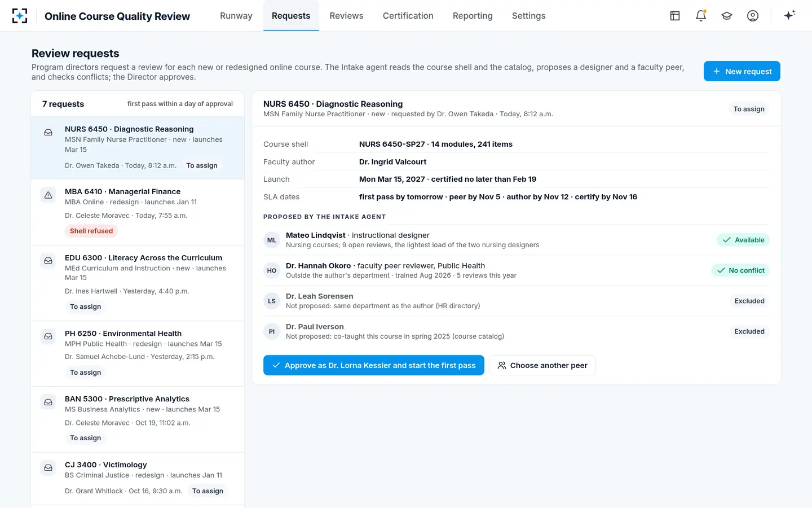Click the inbox icon beside PH 6250
812x508 pixels.
coord(48,336)
